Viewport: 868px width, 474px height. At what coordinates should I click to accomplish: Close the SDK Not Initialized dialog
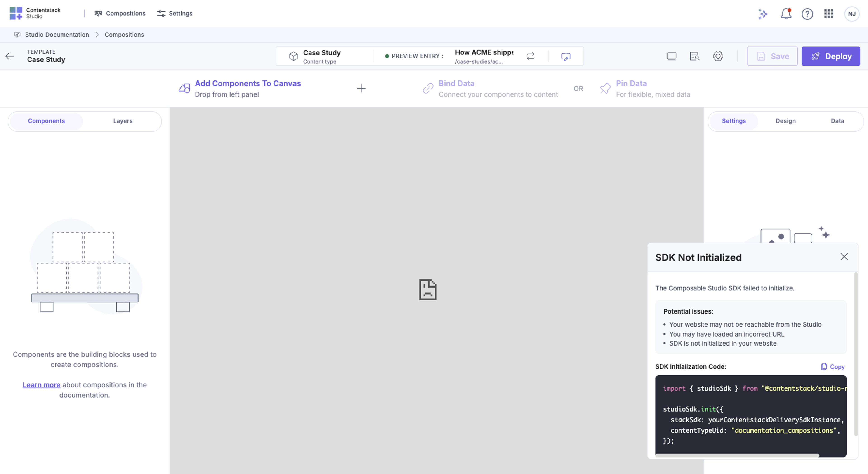click(x=844, y=257)
